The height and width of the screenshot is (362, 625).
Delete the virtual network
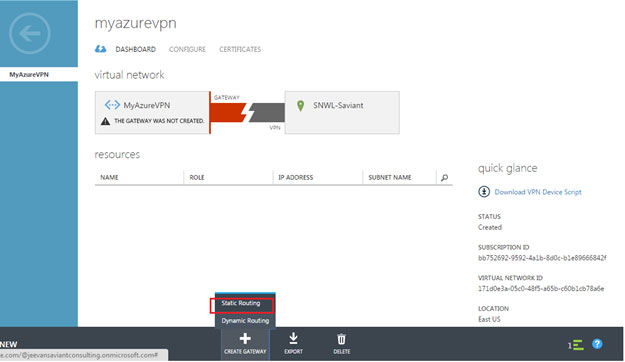342,343
